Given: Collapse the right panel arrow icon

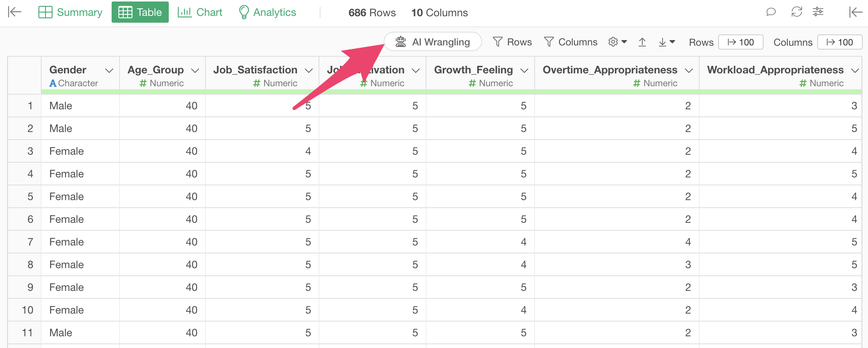Looking at the screenshot, I should tap(855, 12).
